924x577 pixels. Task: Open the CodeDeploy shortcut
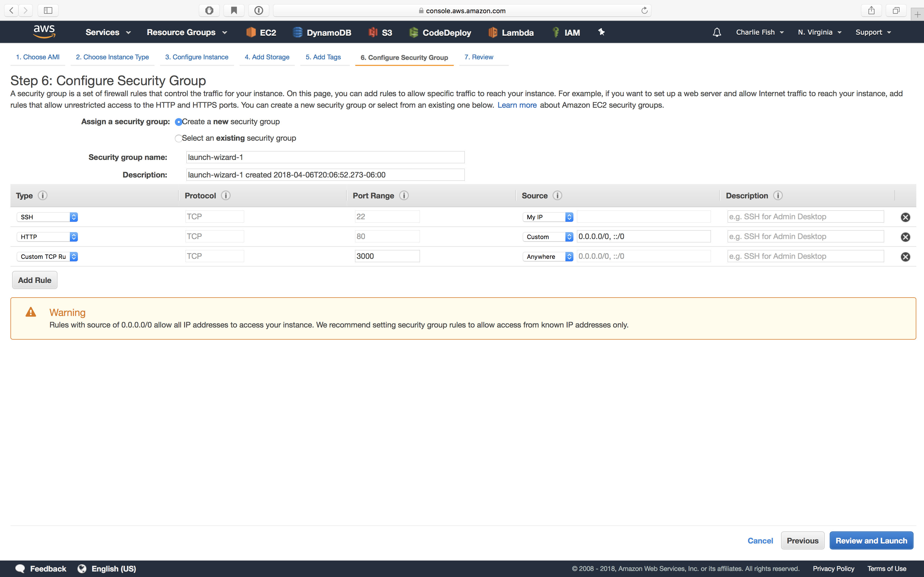coord(440,32)
